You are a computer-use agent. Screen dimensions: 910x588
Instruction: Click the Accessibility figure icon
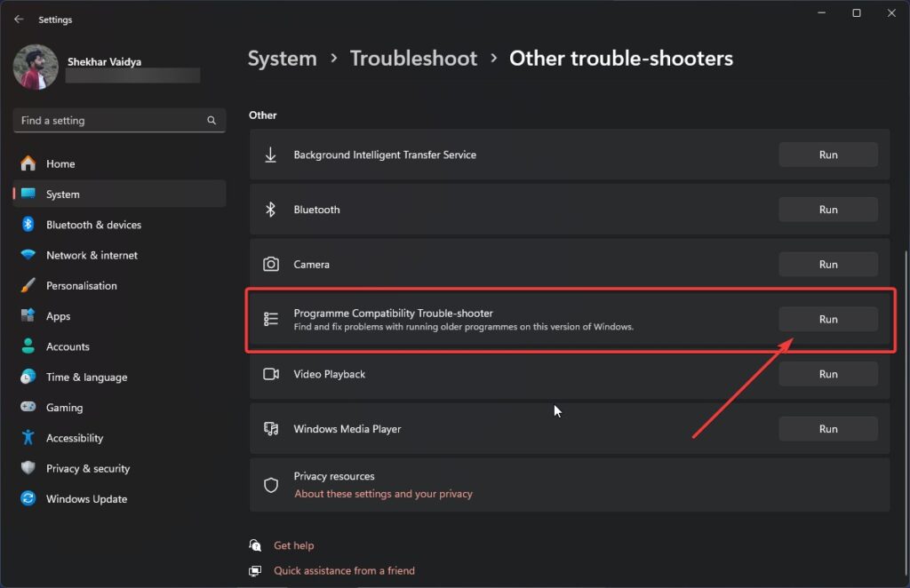(28, 437)
